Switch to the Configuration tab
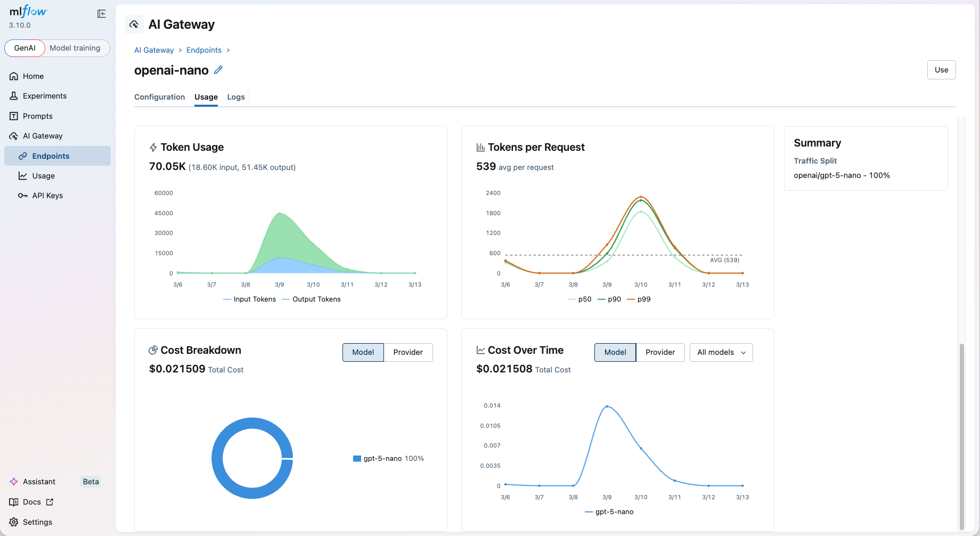 (159, 97)
